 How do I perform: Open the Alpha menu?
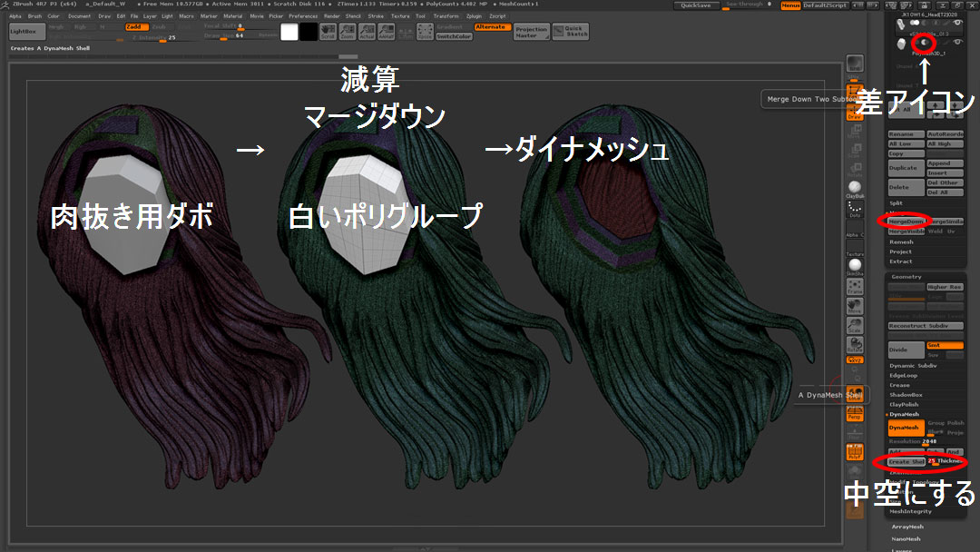(15, 16)
